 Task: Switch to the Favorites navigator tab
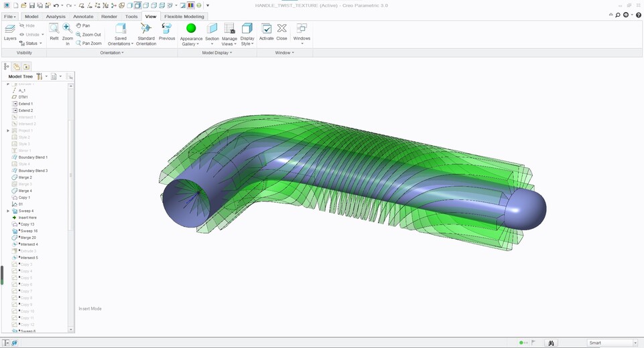tap(26, 66)
